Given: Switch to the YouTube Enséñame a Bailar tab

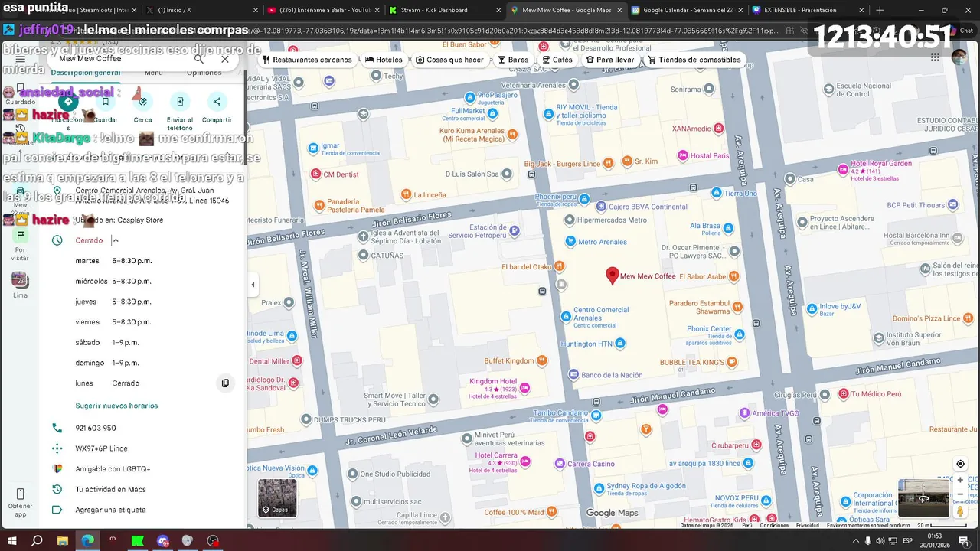Looking at the screenshot, I should [x=322, y=10].
